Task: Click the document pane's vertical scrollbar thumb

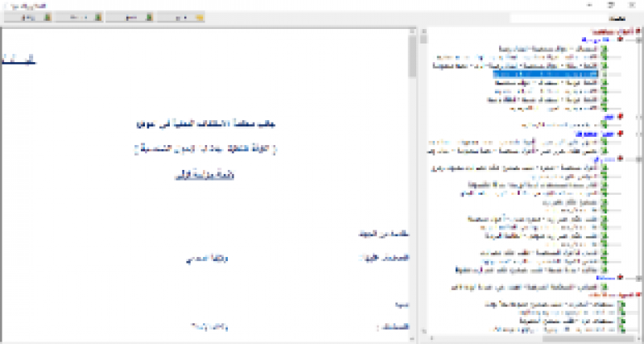Action: 412,56
